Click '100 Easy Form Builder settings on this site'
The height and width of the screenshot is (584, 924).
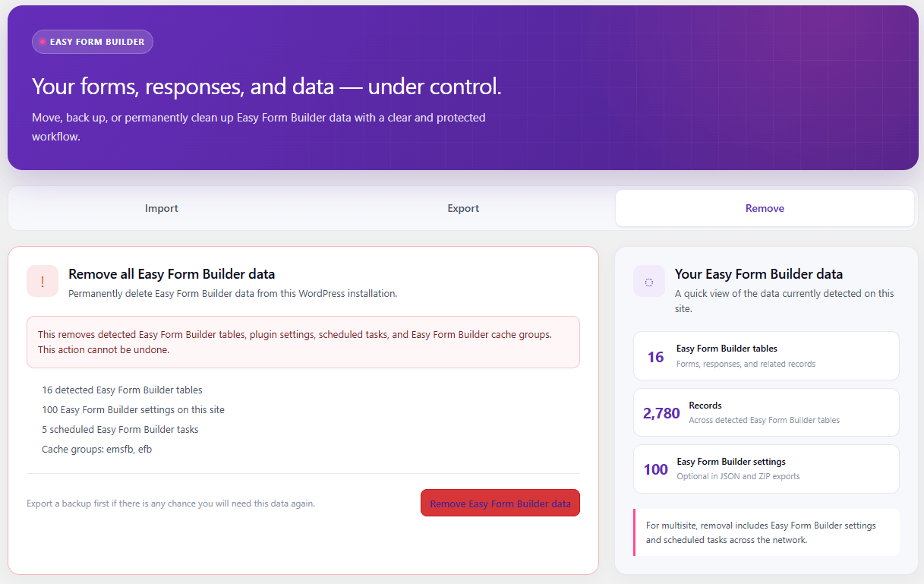coord(133,409)
